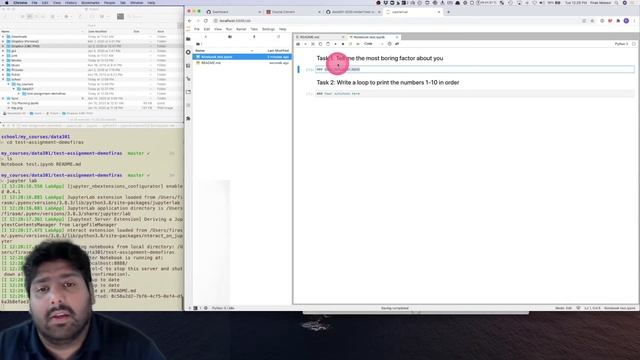Click the New Launcher plus icon in file browser
Viewport: 640px width, 360px height.
pos(205,37)
